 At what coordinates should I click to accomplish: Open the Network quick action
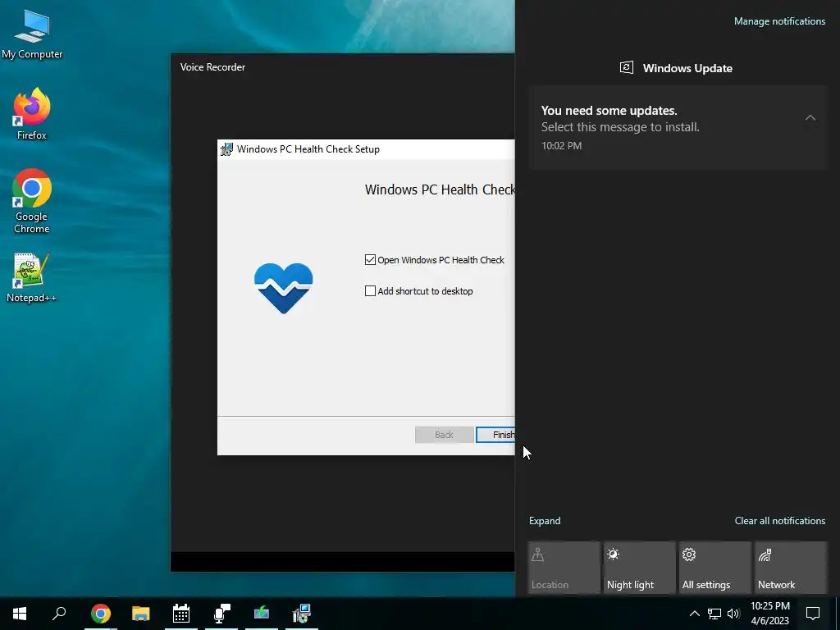(x=791, y=568)
